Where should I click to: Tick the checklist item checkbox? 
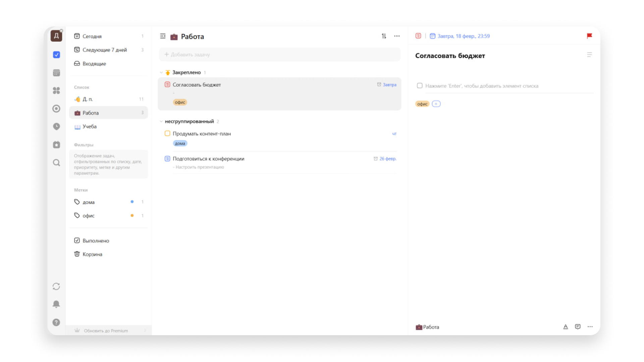click(x=420, y=86)
